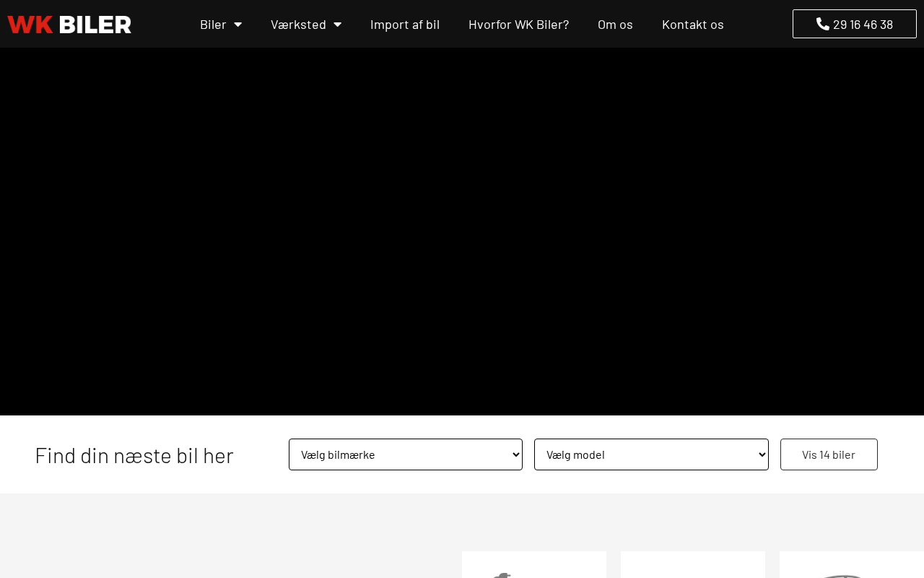Viewport: 924px width, 578px height.
Task: Navigate to Om os
Action: tap(615, 25)
